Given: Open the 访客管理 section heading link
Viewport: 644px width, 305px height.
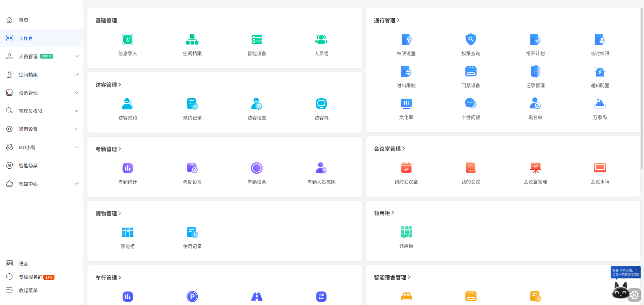Looking at the screenshot, I should 108,85.
